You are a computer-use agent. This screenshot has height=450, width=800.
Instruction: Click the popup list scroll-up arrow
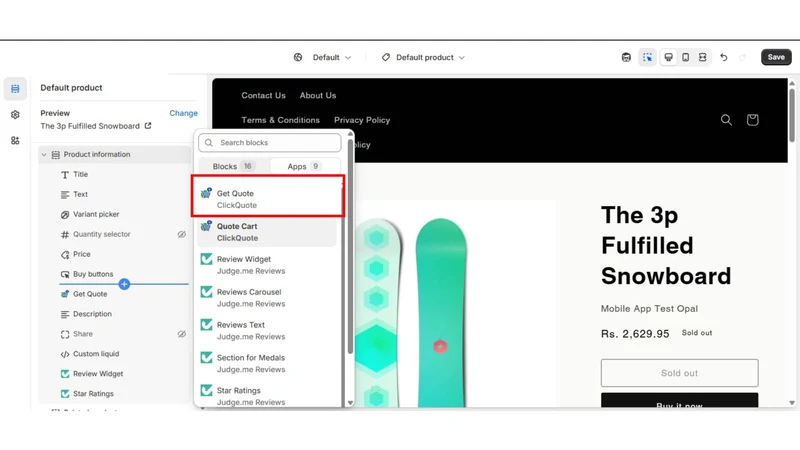coord(350,134)
